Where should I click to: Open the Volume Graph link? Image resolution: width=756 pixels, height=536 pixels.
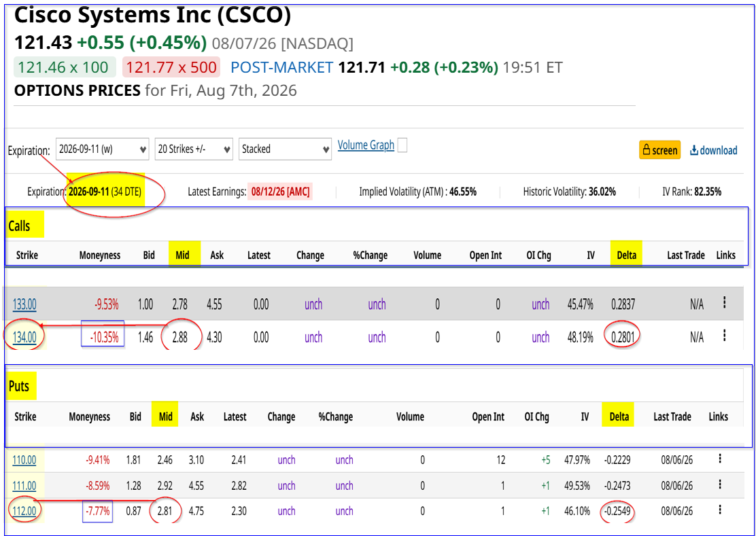[x=366, y=145]
